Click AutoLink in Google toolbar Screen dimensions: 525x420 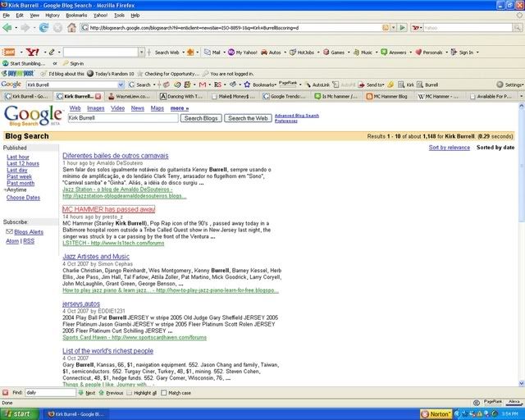(x=317, y=84)
